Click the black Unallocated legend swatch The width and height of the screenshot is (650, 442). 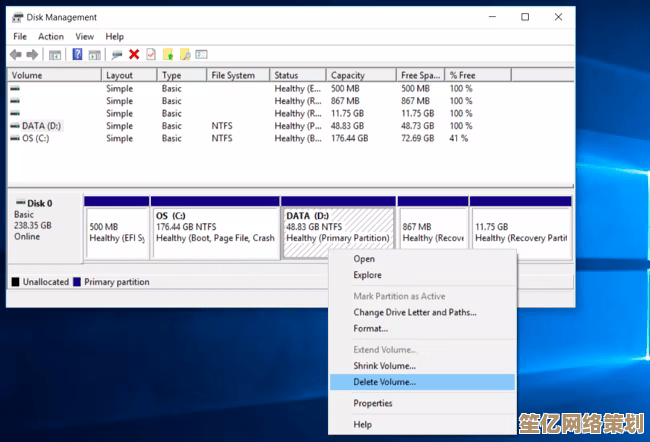point(16,282)
